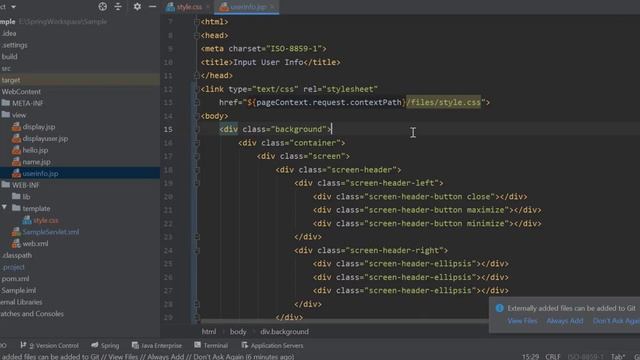Select External Libraries node
This screenshot has width=640, height=360.
coord(21,302)
